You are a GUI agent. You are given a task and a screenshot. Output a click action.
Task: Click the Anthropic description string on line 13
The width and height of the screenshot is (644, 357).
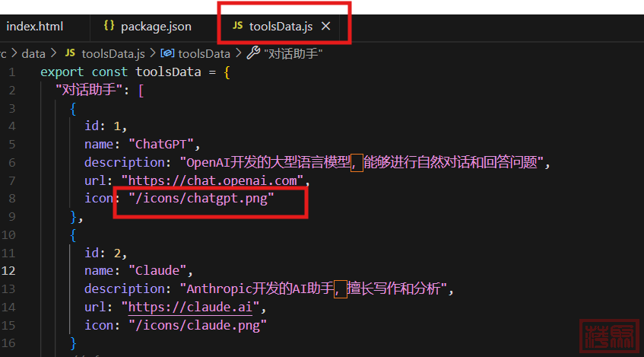click(314, 288)
